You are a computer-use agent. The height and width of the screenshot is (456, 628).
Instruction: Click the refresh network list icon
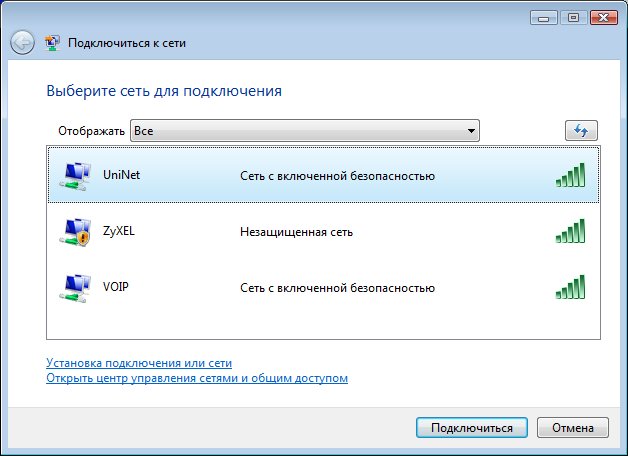tap(580, 131)
